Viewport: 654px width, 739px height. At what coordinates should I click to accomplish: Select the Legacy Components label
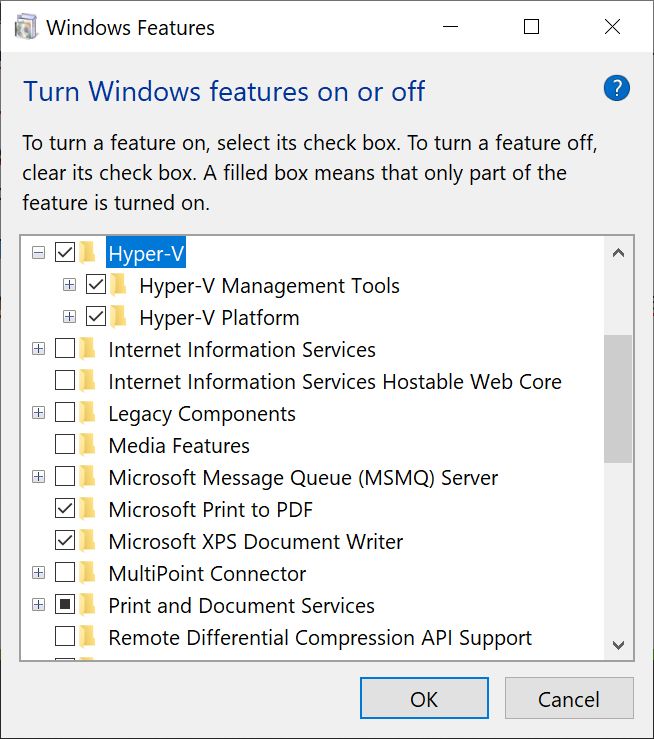click(x=202, y=414)
